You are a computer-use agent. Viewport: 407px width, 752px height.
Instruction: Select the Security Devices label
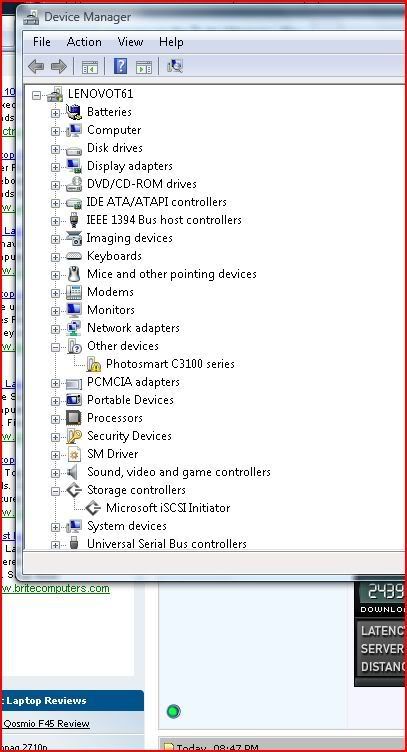(129, 436)
